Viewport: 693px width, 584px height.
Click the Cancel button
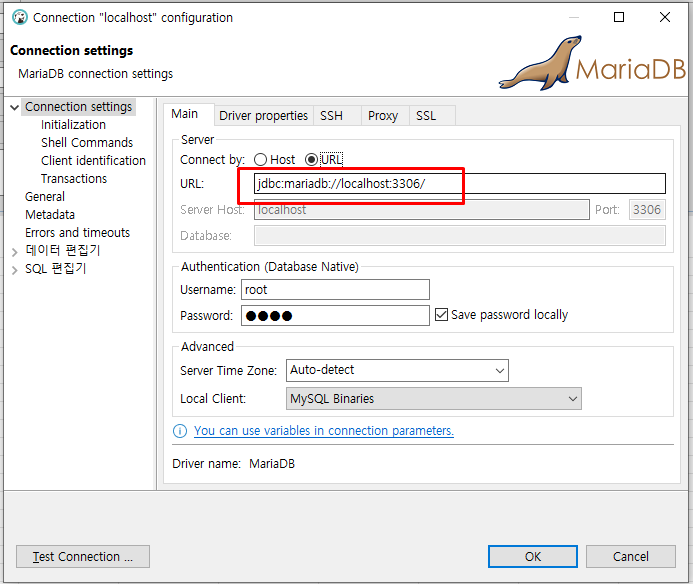coord(631,557)
